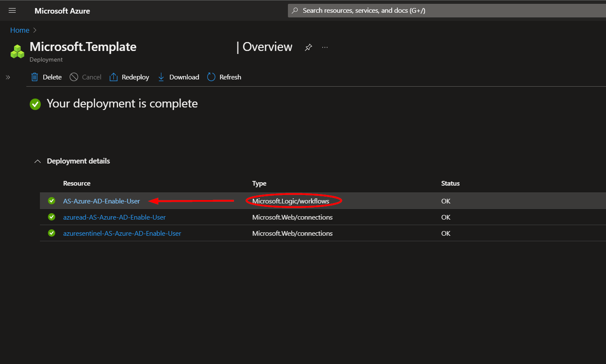Click the Status column header
The width and height of the screenshot is (606, 364).
(451, 183)
